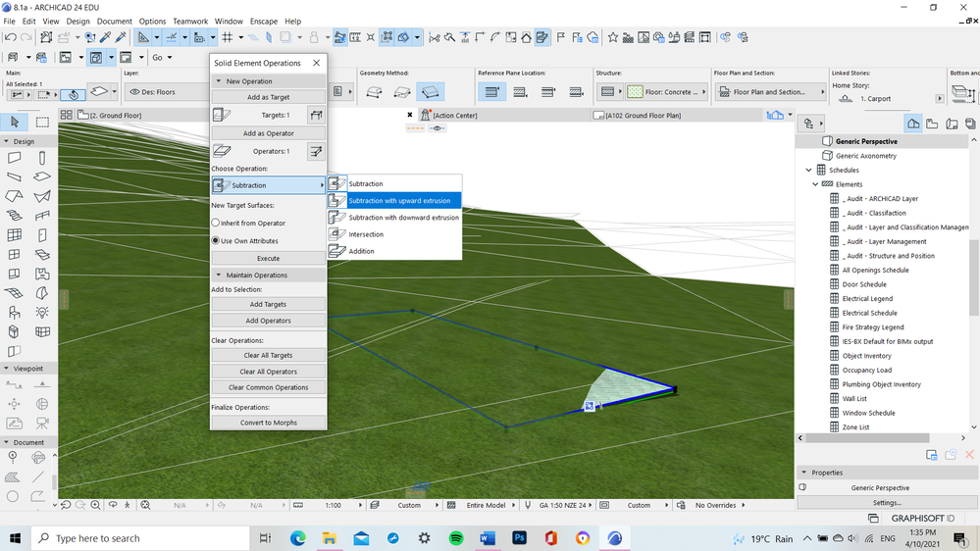
Task: Click the Favorites star icon in toolbar
Action: coord(613,37)
